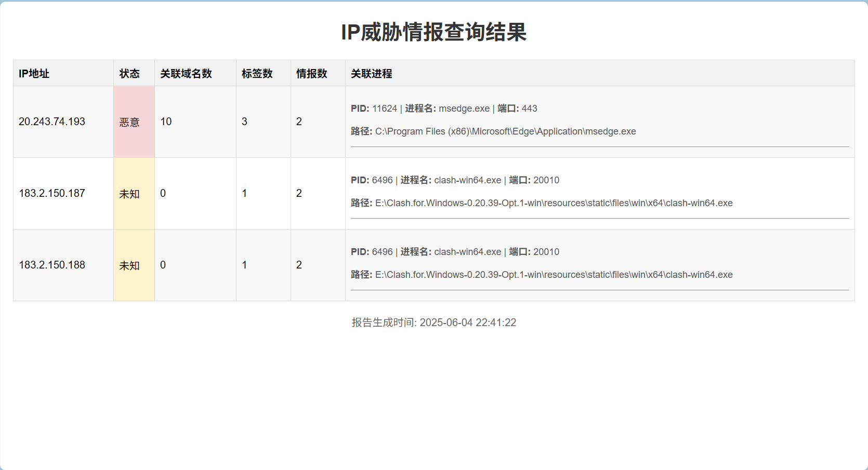Click the 恶意 status badge

tap(129, 122)
